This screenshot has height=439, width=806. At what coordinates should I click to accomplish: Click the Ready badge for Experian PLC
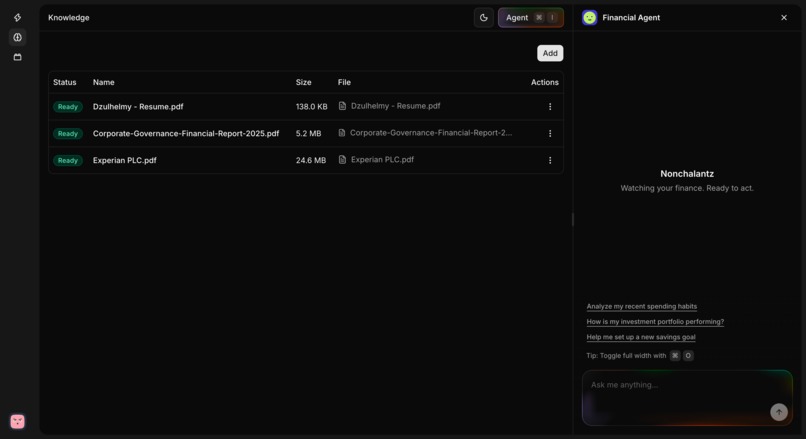point(68,160)
